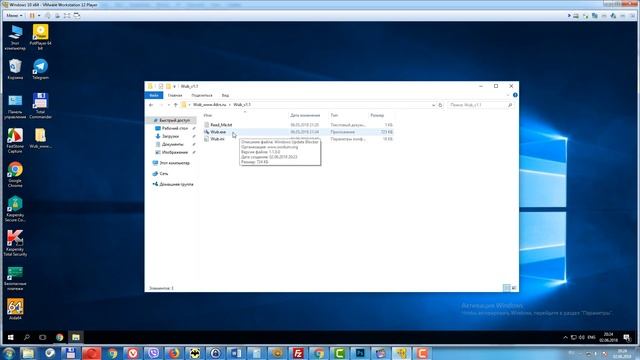
Task: Click the VMware pause button
Action: pyautogui.click(x=32, y=16)
